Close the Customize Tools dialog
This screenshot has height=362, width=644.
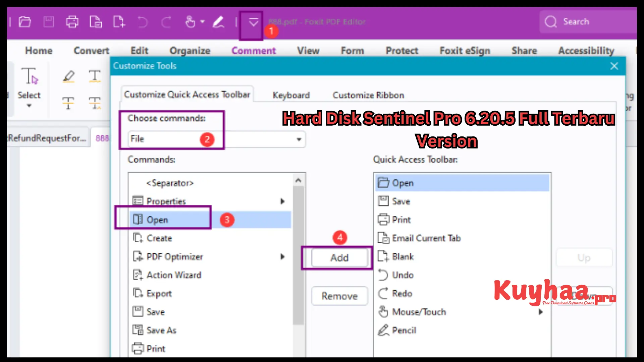tap(614, 66)
